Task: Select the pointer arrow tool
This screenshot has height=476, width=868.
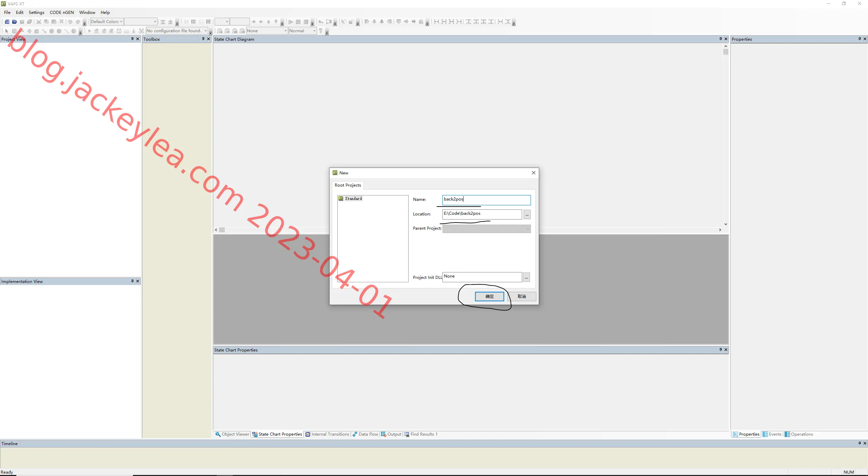Action: pyautogui.click(x=6, y=31)
